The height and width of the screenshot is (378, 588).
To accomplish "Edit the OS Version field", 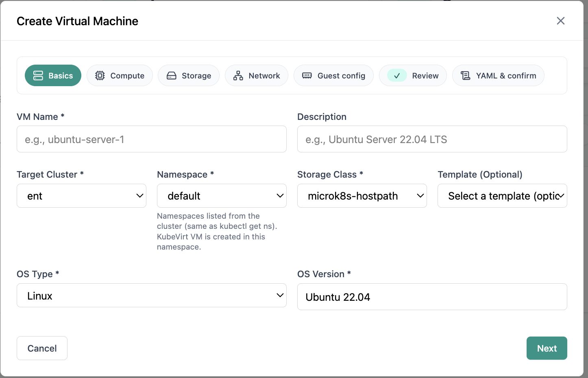I will pyautogui.click(x=432, y=297).
